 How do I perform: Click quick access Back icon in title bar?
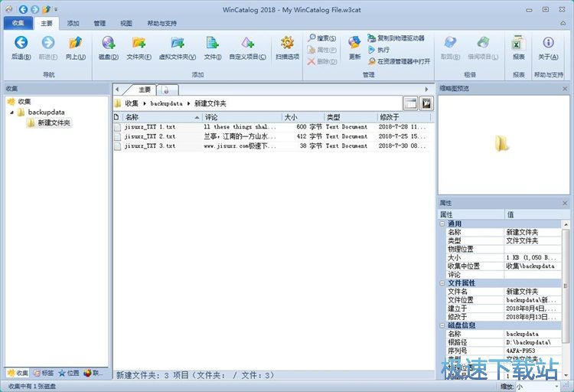pyautogui.click(x=23, y=9)
